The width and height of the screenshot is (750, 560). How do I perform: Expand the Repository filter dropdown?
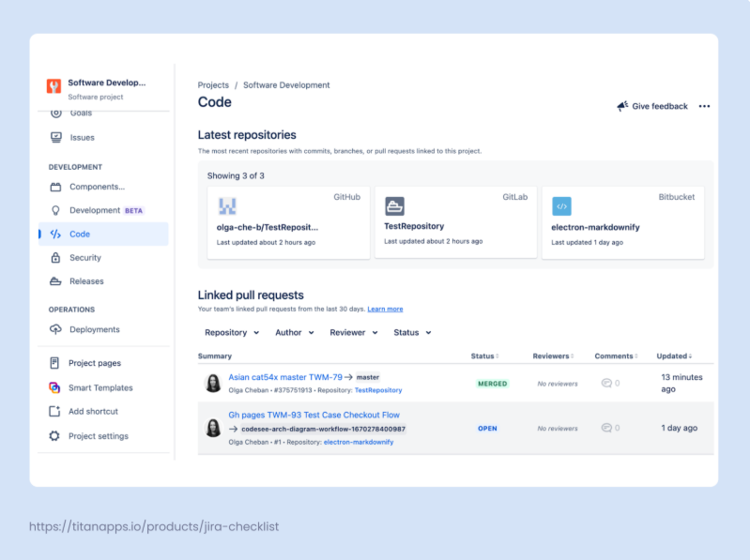point(232,332)
